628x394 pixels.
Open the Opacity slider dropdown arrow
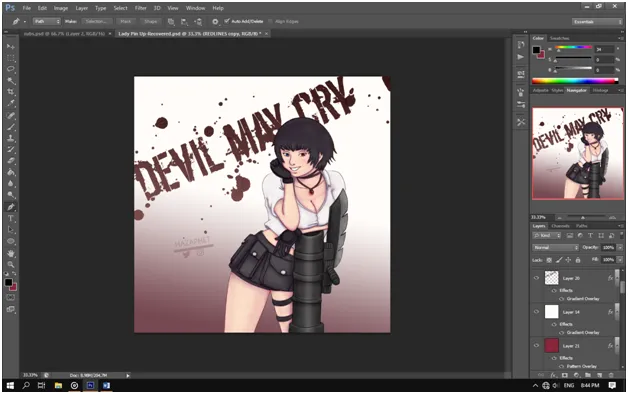(620, 247)
